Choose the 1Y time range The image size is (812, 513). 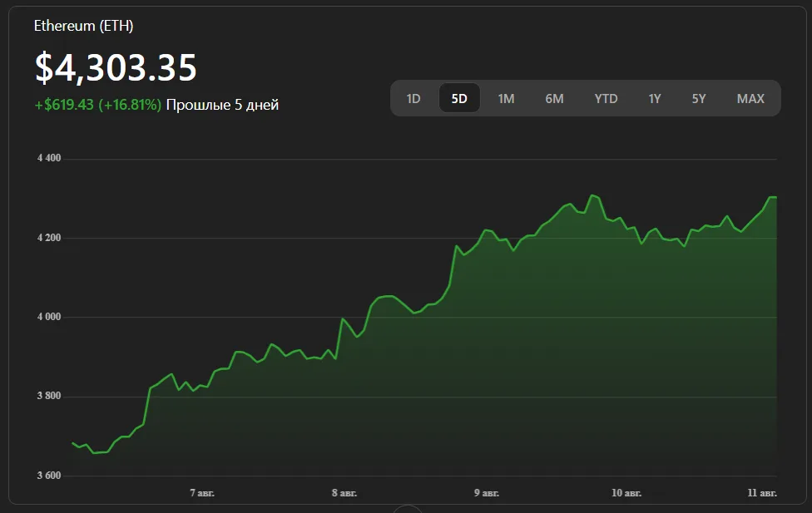click(x=655, y=98)
